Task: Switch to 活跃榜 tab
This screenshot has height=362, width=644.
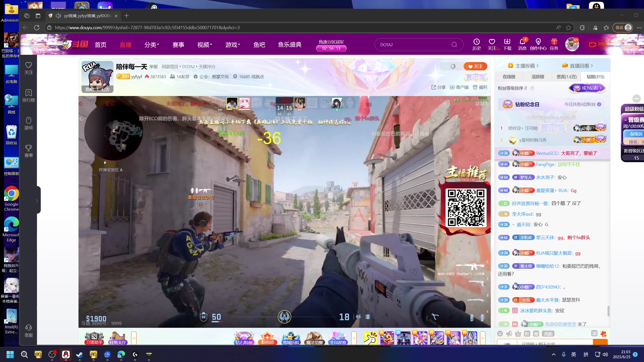Action: [x=538, y=77]
